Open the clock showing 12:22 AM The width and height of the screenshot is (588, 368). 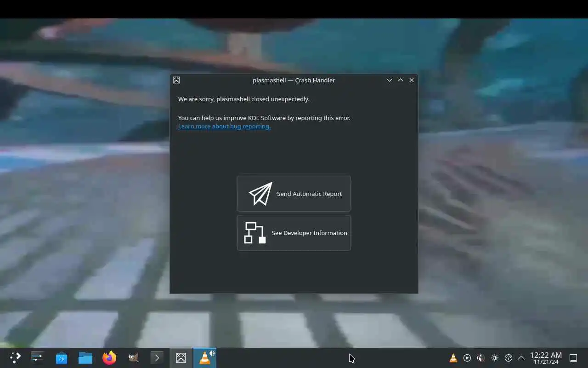(546, 358)
